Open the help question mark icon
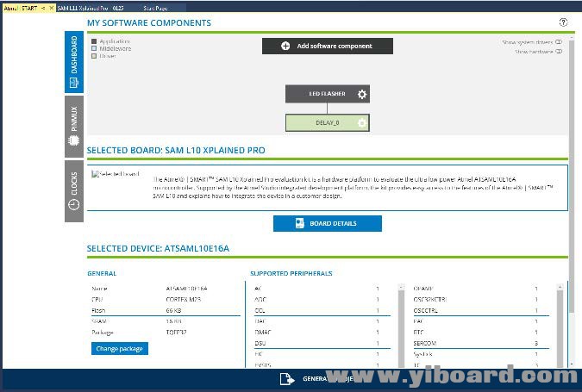The image size is (582, 392). [563, 22]
